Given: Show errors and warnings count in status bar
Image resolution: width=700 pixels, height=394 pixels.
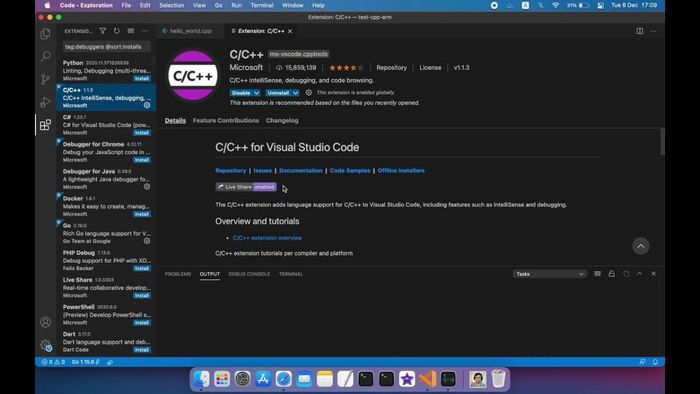Looking at the screenshot, I should [53, 362].
